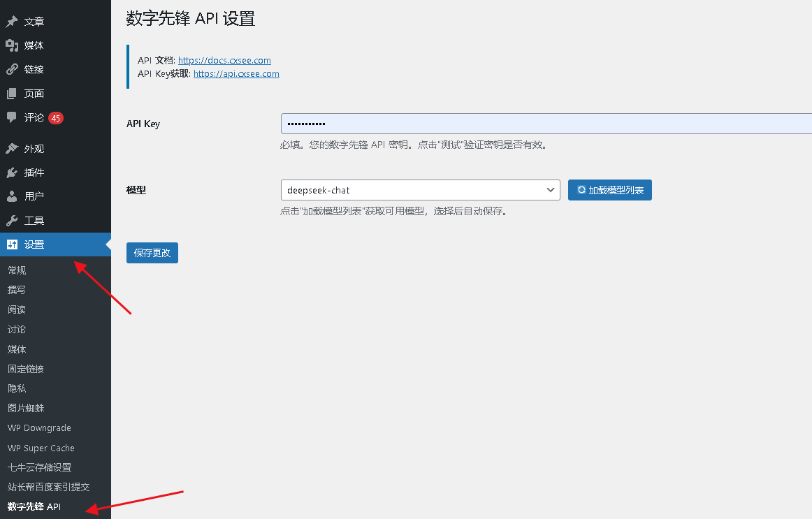Open 七牛云存储设置 submenu entry
This screenshot has height=519, width=812.
click(x=39, y=467)
